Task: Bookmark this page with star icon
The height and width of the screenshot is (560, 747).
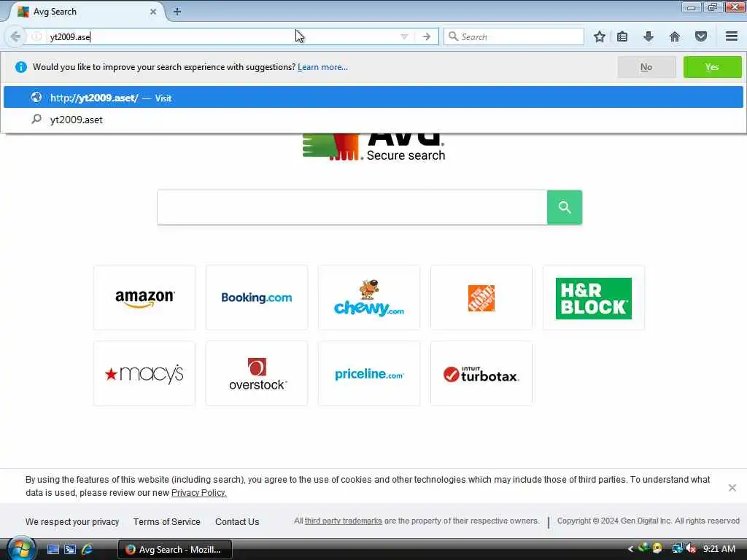Action: pyautogui.click(x=600, y=36)
